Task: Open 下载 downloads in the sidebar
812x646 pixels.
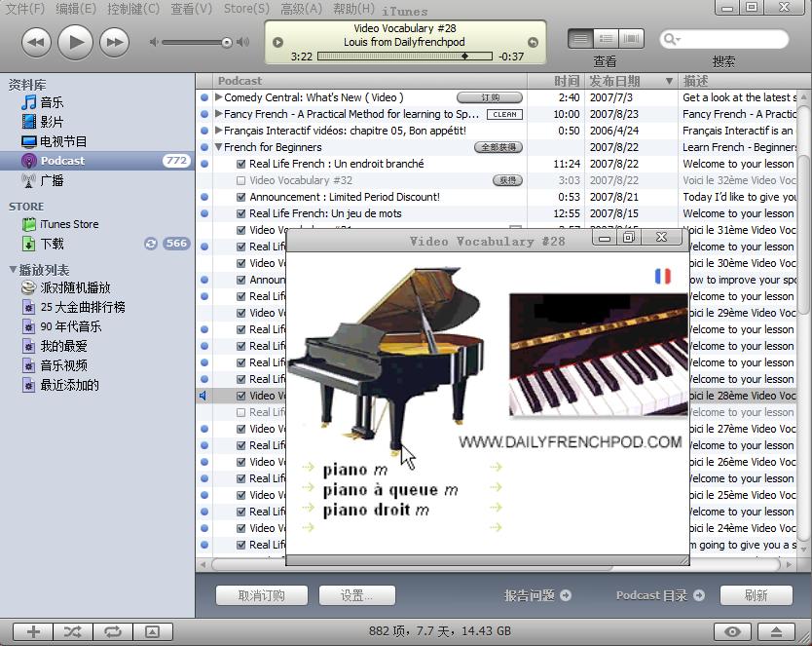Action: (97, 244)
